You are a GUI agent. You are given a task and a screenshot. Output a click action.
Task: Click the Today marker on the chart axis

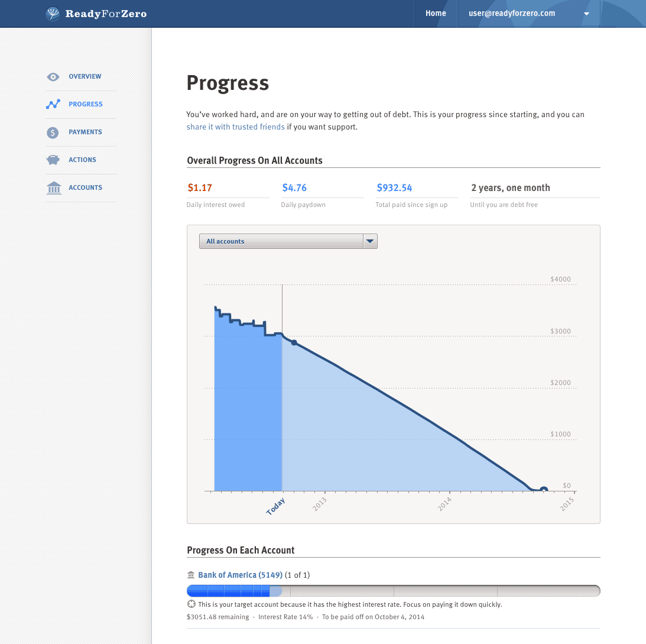click(275, 506)
